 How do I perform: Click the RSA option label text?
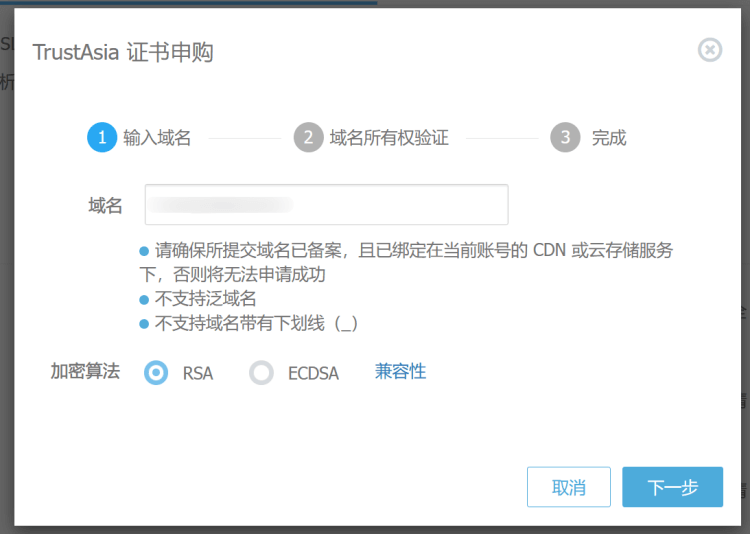(x=198, y=373)
